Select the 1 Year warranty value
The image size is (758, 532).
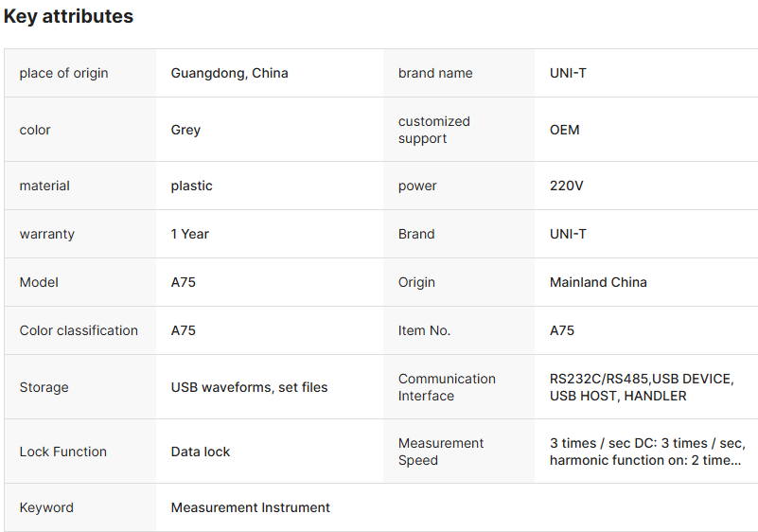[189, 234]
